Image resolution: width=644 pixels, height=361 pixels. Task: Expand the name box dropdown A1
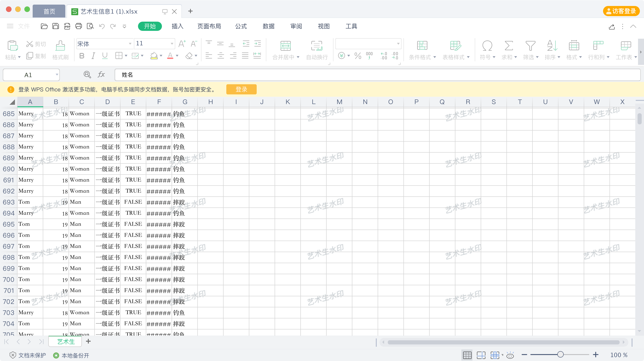pyautogui.click(x=57, y=75)
